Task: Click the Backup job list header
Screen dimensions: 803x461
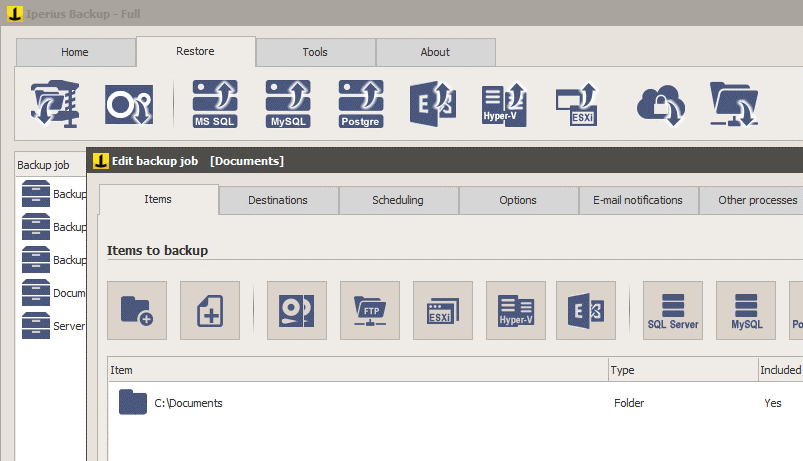Action: coord(51,165)
